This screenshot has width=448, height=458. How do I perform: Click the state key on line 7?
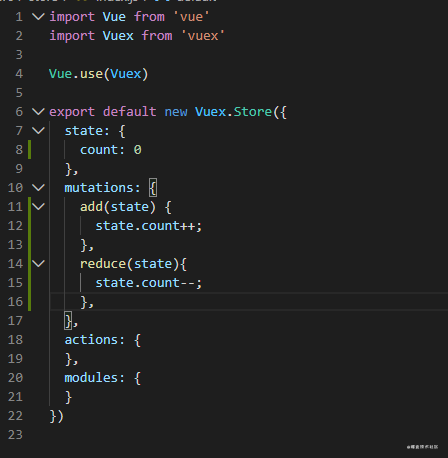[x=83, y=131]
